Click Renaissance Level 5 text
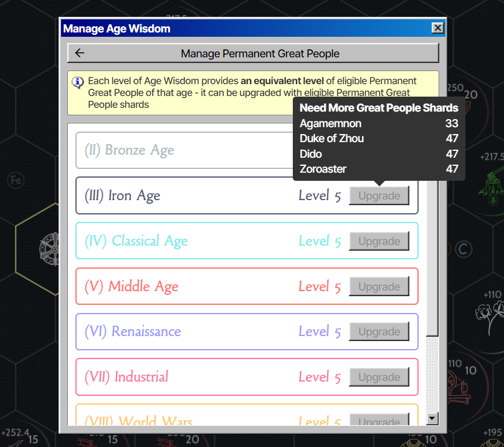Image resolution: width=504 pixels, height=447 pixels. coord(320,332)
